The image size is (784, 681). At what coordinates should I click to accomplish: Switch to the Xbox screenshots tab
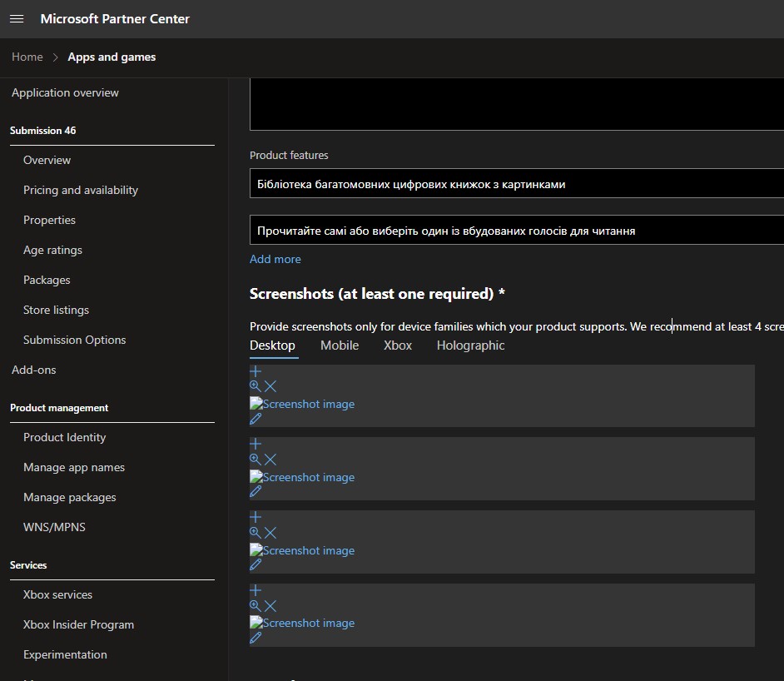pyautogui.click(x=398, y=345)
